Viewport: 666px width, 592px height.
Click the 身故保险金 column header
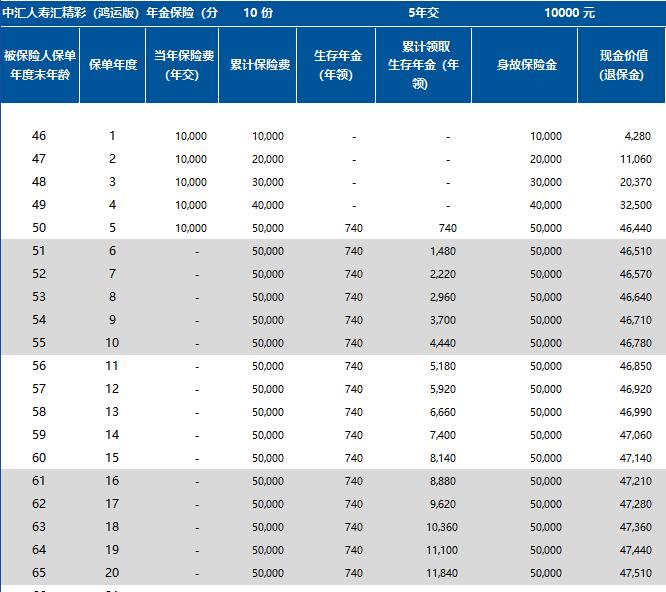pyautogui.click(x=524, y=65)
